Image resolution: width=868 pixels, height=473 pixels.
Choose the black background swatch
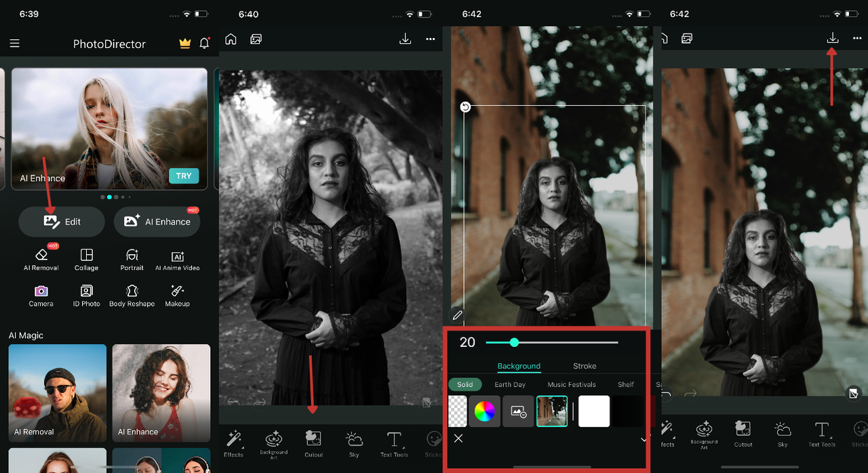coord(628,411)
